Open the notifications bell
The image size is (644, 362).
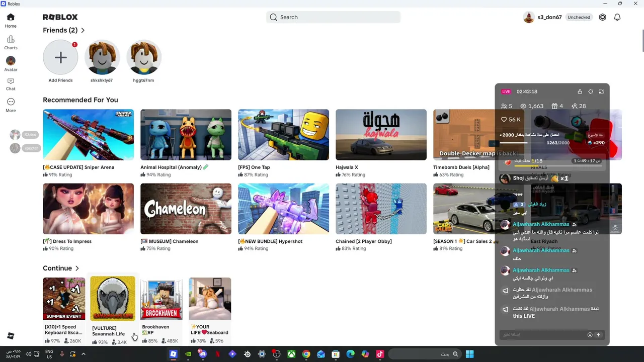[x=617, y=17]
